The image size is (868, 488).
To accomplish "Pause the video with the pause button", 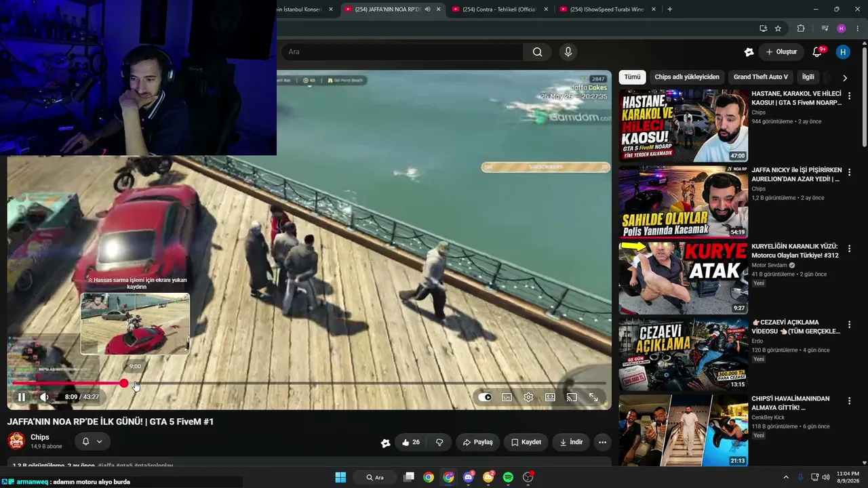I will [21, 397].
